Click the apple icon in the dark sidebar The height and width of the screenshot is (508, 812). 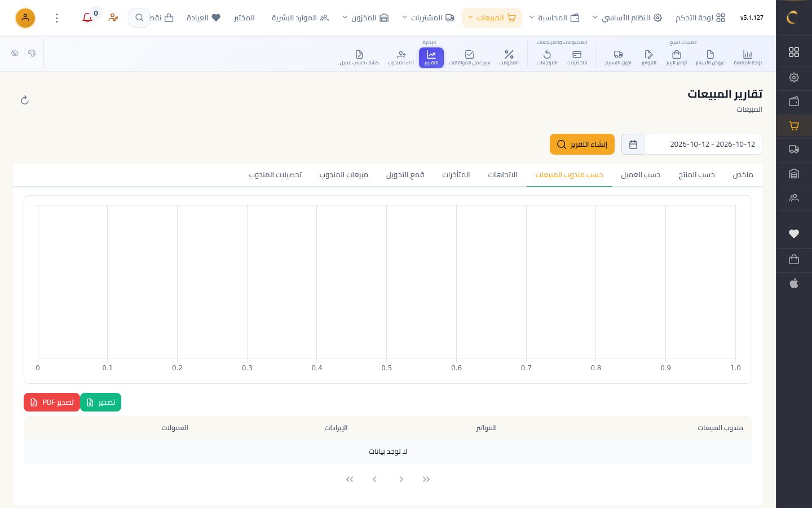coord(794,283)
